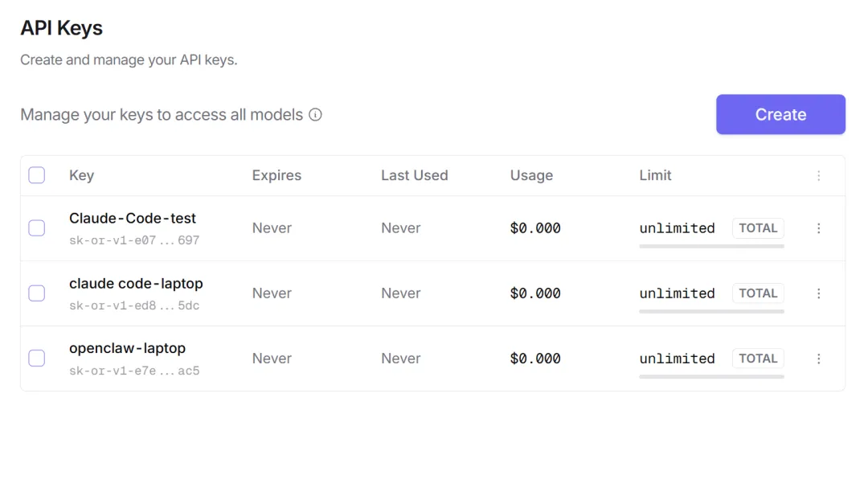
Task: Click the Create button
Action: pos(780,115)
